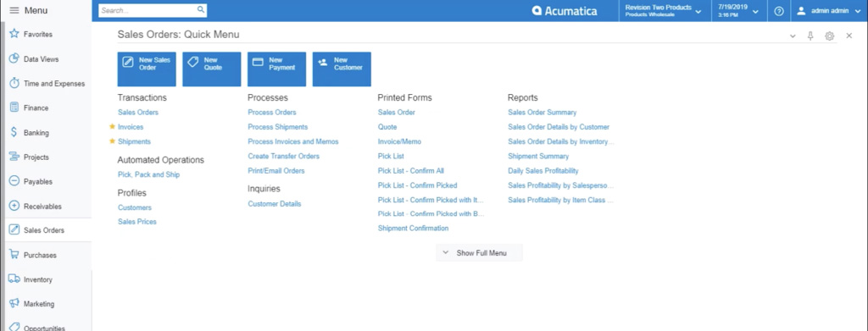Screen dimensions: 868x331
Task: Open Receivables plus-circle icon
Action: click(x=14, y=206)
